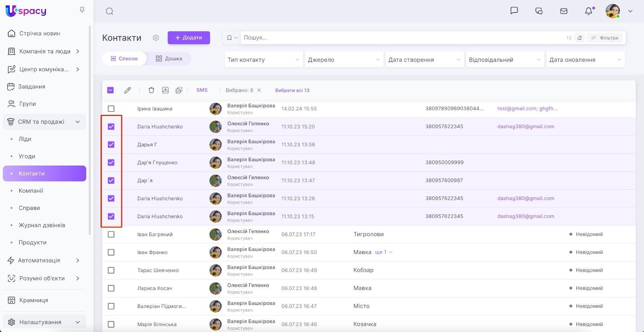Image resolution: width=644 pixels, height=332 pixels.
Task: Select the Іван Багряний row checkbox
Action: (x=111, y=234)
